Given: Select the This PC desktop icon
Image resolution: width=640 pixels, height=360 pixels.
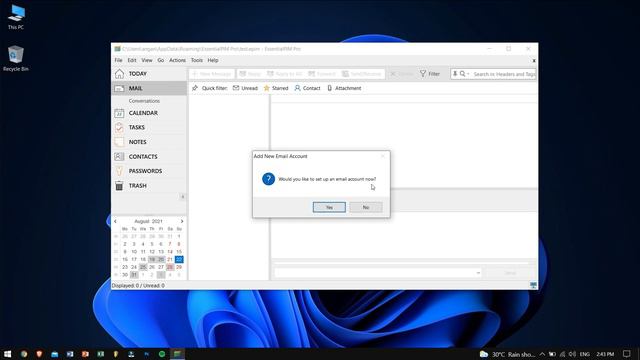Looking at the screenshot, I should (16, 17).
